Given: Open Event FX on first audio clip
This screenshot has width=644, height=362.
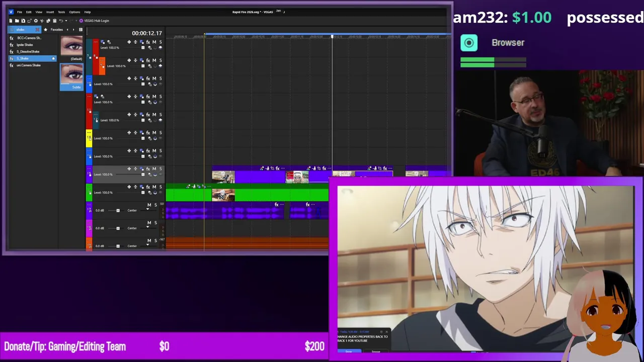Looking at the screenshot, I should 276,205.
